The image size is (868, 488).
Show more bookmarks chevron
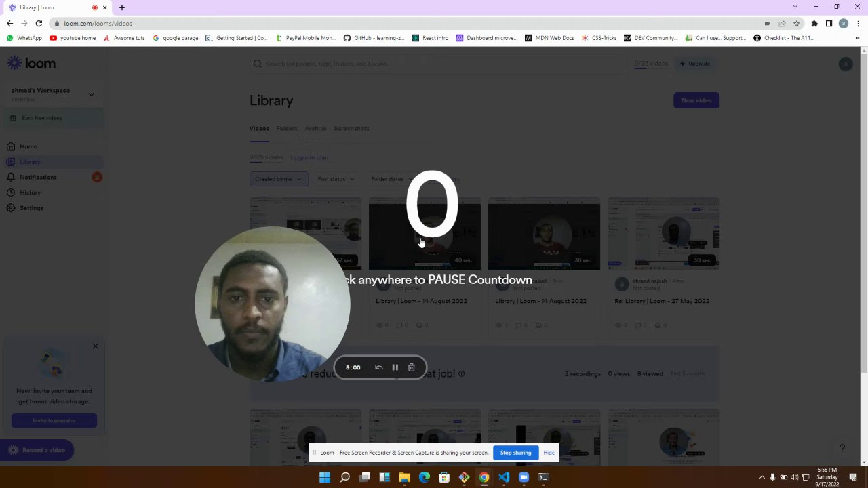click(x=857, y=38)
